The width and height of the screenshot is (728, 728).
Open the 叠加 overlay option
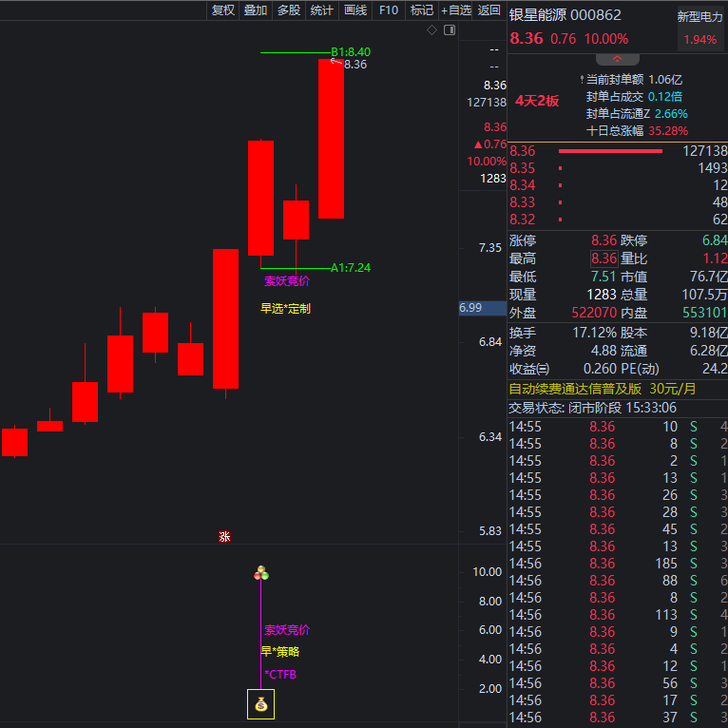click(x=255, y=10)
